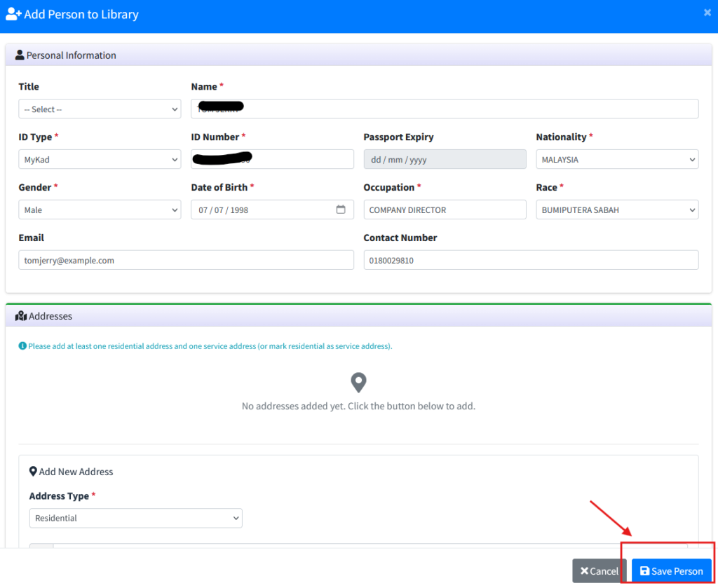The image size is (718, 588).
Task: Click the calendar icon in Date of Birth
Action: (x=341, y=210)
